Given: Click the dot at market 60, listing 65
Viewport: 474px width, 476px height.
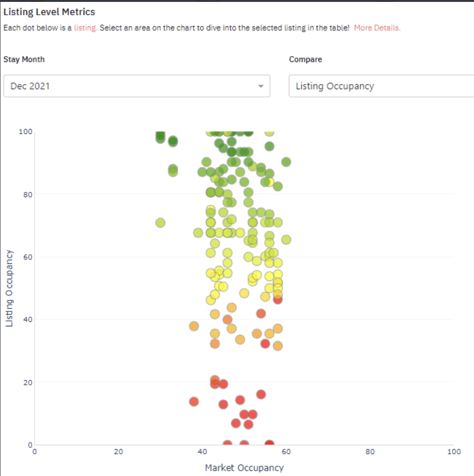Looking at the screenshot, I should (286, 239).
